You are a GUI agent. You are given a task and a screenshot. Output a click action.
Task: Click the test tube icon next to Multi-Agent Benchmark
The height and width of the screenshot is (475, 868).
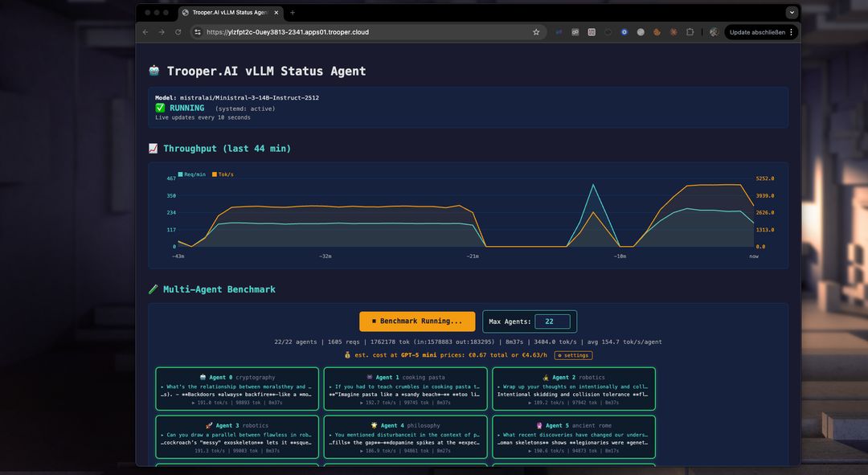pos(153,289)
